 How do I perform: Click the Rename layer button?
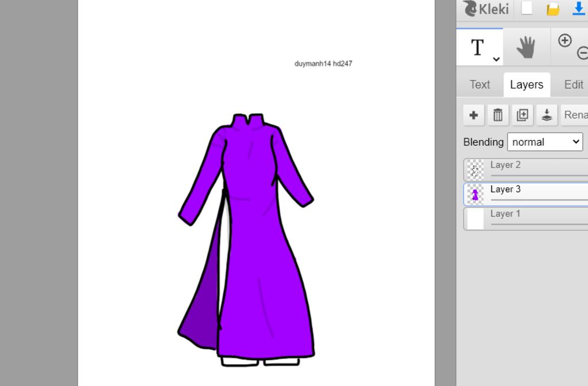pyautogui.click(x=574, y=115)
